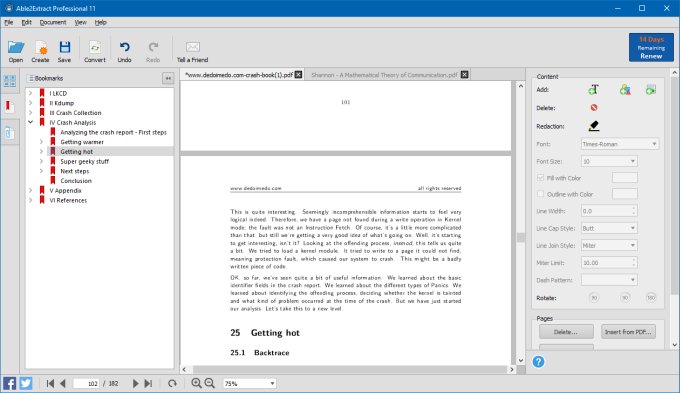
Task: Go to the previous page
Action: pyautogui.click(x=63, y=383)
